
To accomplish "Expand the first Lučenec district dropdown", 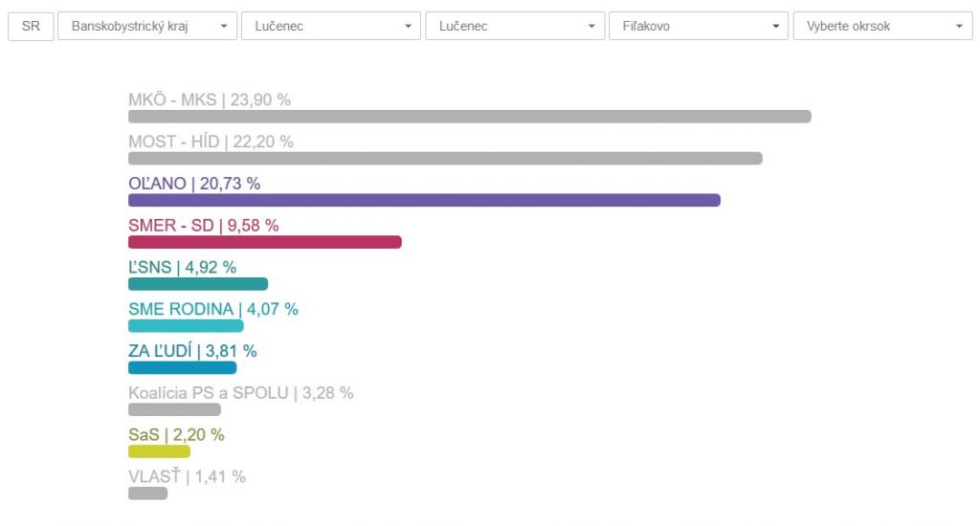I will 330,26.
